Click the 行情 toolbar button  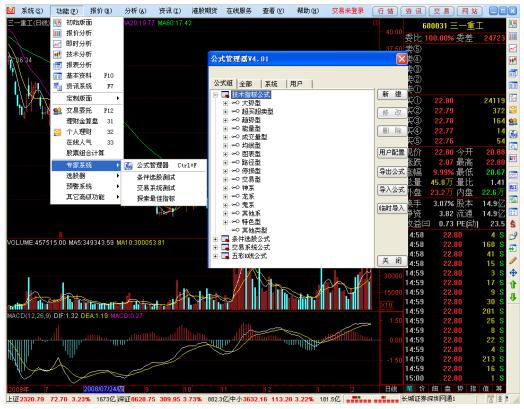385,11
